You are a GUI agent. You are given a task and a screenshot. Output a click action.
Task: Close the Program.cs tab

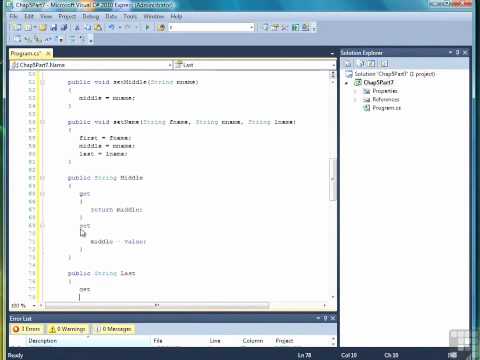(48, 53)
